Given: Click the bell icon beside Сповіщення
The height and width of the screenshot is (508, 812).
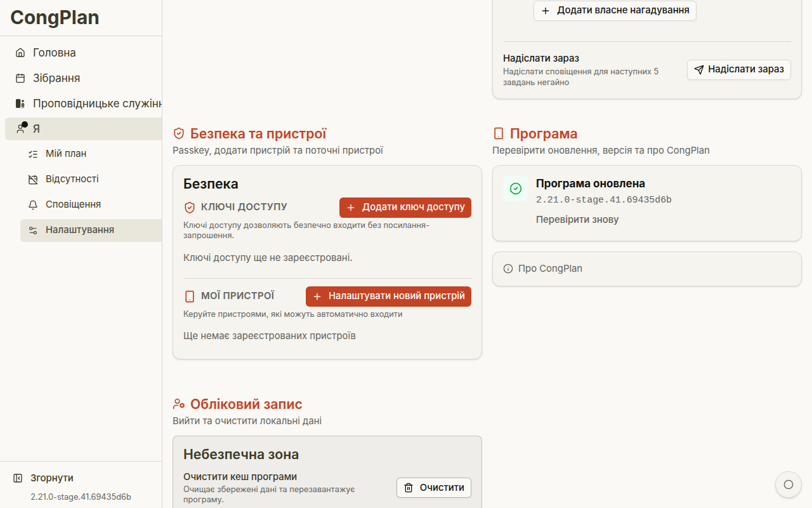Looking at the screenshot, I should click(33, 204).
